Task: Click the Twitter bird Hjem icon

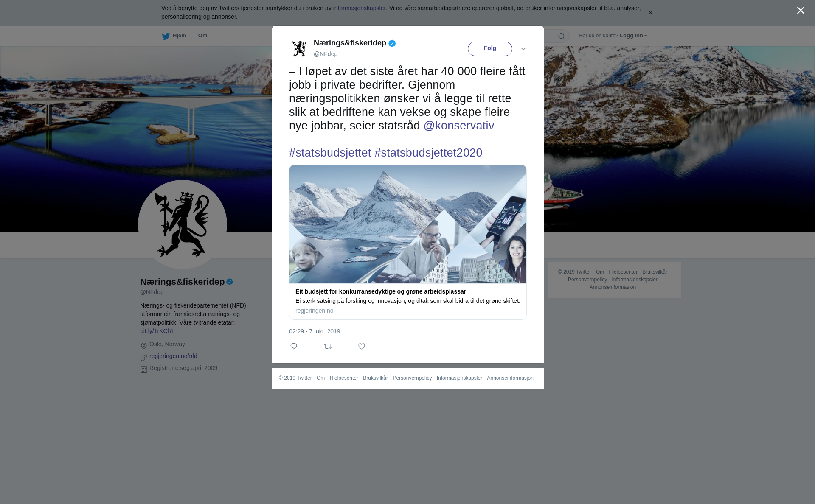Action: pos(166,36)
